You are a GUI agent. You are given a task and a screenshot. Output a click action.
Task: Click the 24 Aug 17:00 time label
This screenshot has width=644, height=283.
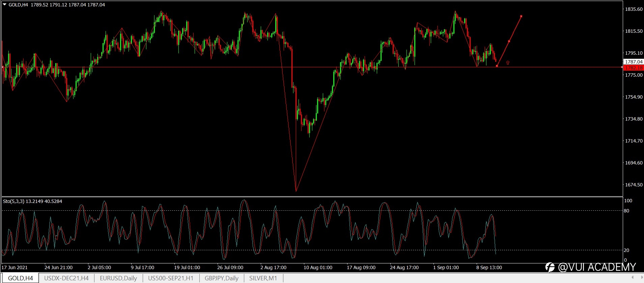pos(404,267)
